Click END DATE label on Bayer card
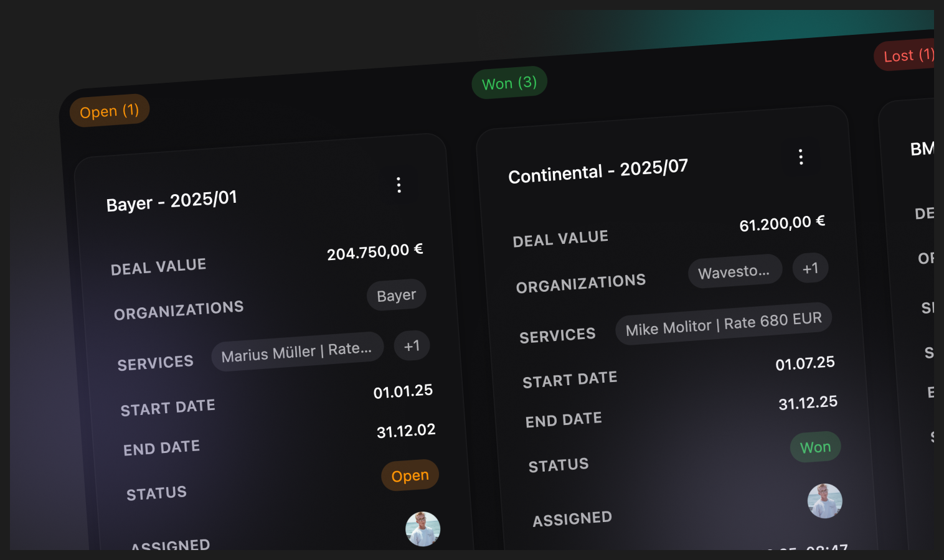The width and height of the screenshot is (944, 560). coord(162,448)
